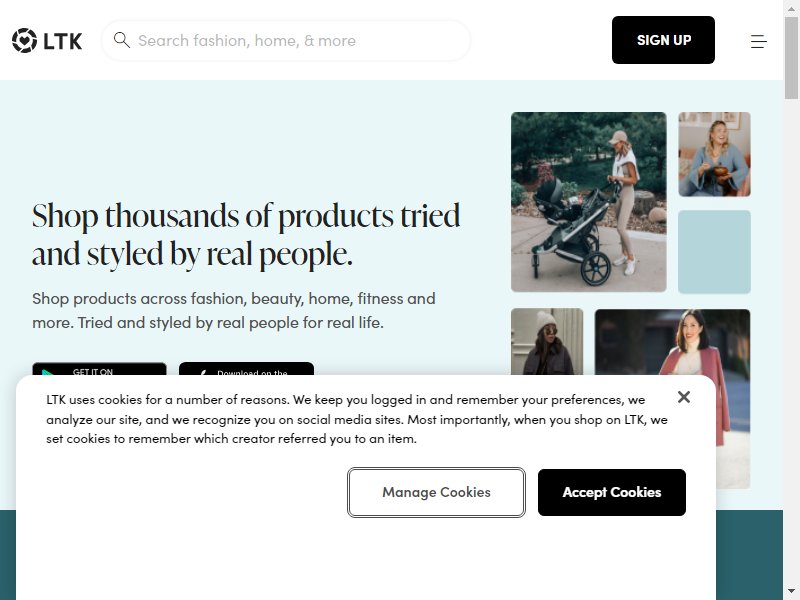
Task: Click the scrollbar up arrow
Action: click(791, 8)
